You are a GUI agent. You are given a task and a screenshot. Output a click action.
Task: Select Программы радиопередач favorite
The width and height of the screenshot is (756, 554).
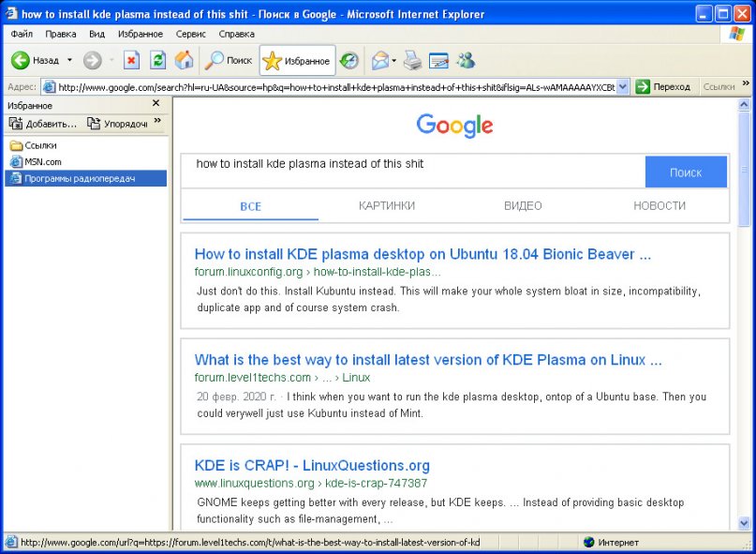coord(85,178)
